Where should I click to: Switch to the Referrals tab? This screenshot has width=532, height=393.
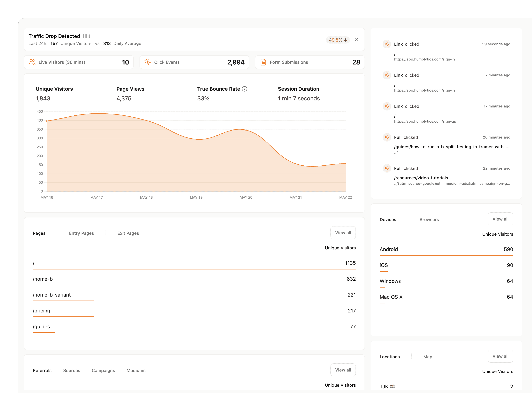[x=42, y=370]
